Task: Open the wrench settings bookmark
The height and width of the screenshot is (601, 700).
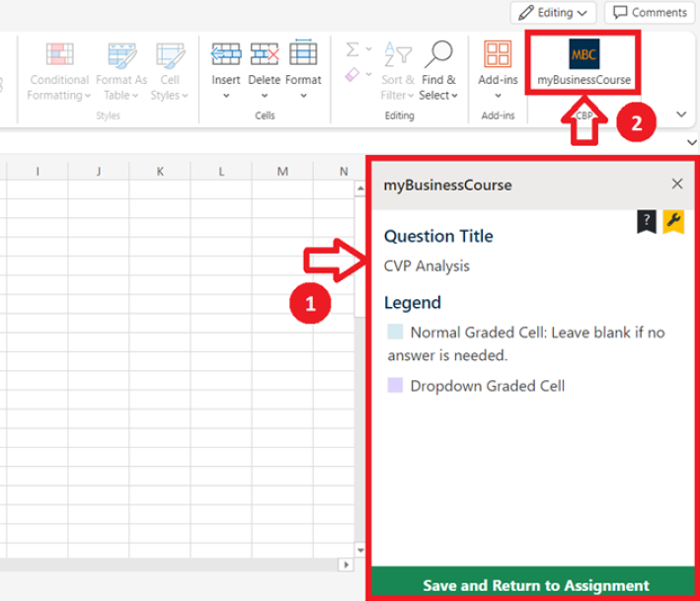Action: (x=673, y=222)
